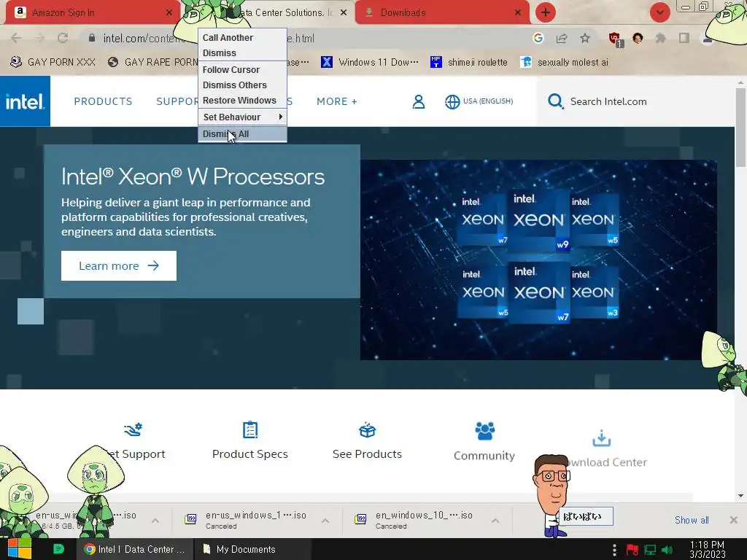This screenshot has width=747, height=560.
Task: Open the Intel account sign-in icon
Action: click(418, 101)
